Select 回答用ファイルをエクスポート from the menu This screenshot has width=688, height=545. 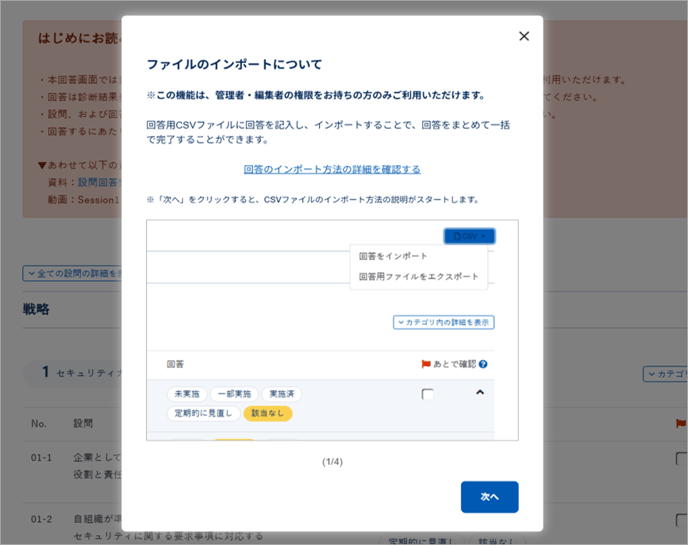click(x=418, y=276)
